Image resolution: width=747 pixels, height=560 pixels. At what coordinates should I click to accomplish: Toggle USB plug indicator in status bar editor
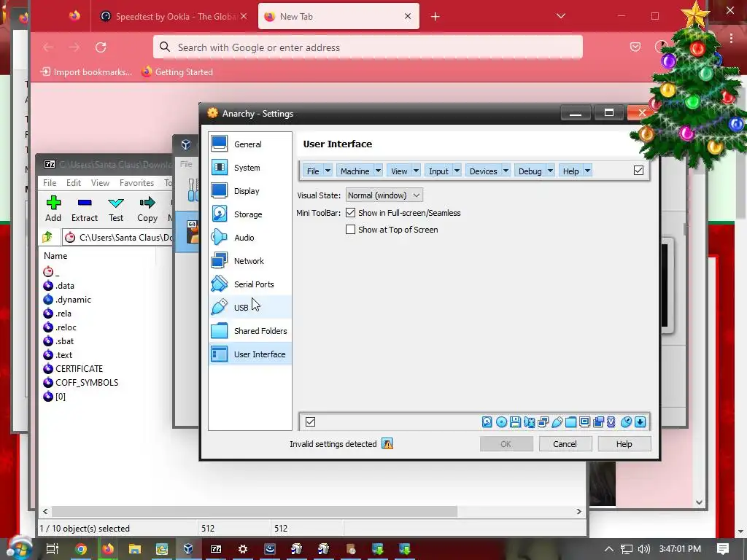tap(557, 422)
